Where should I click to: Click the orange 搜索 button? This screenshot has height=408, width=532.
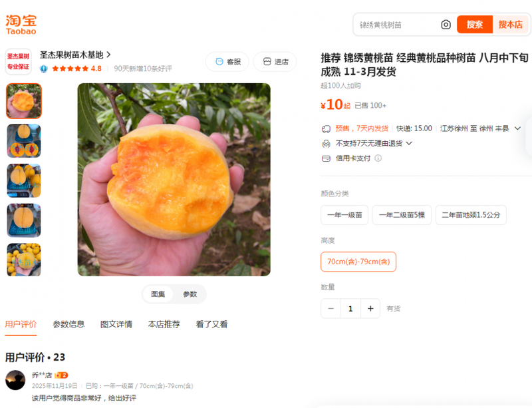[x=475, y=25]
